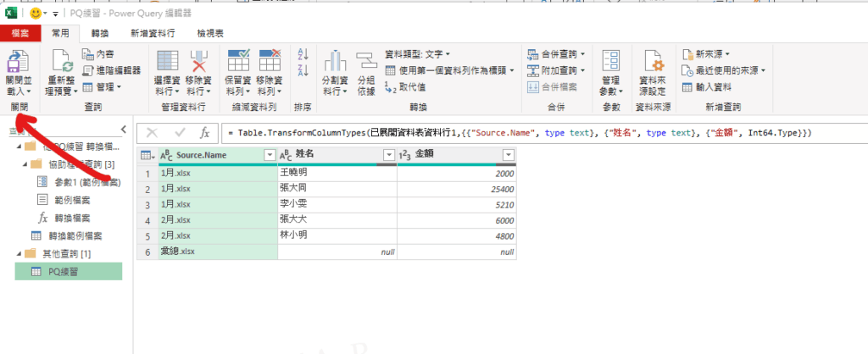Open the 金額 column filter dropdown

pos(508,155)
